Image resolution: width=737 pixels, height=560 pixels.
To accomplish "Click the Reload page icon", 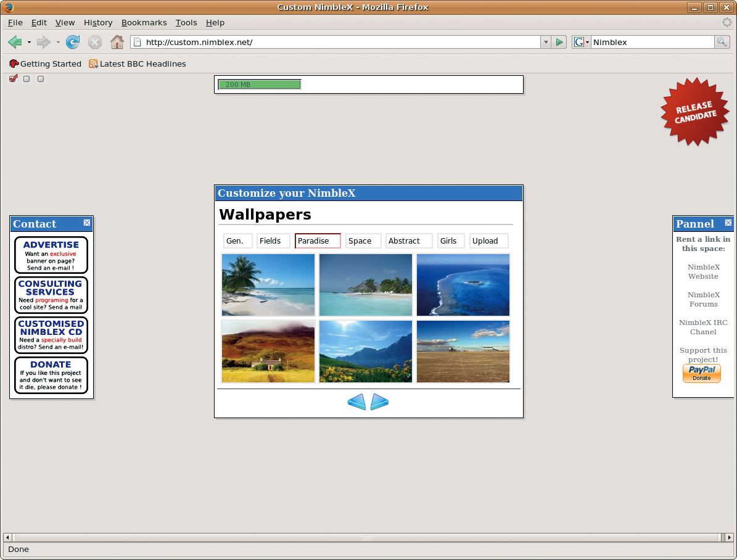I will coord(73,42).
